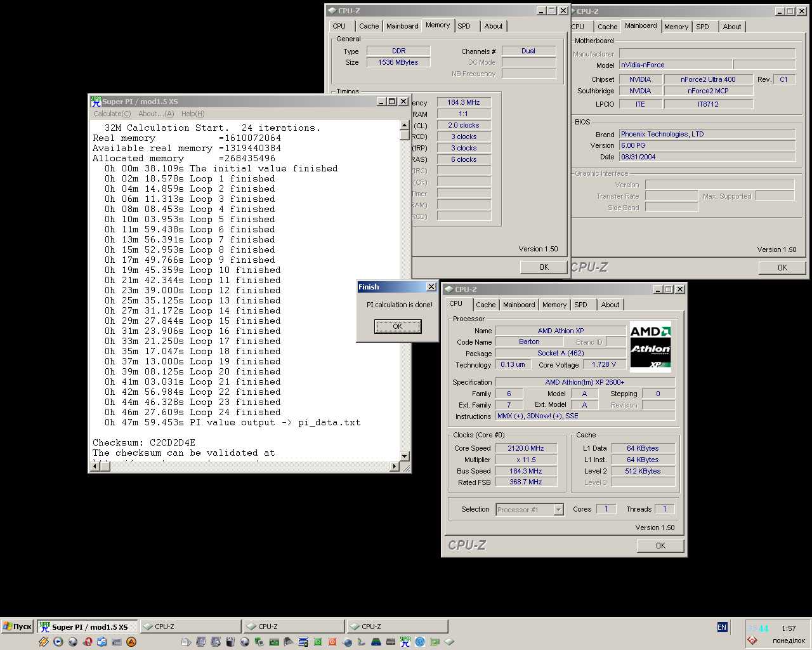Click Super PI vertical scrollbar down arrow
812x650 pixels.
405,456
